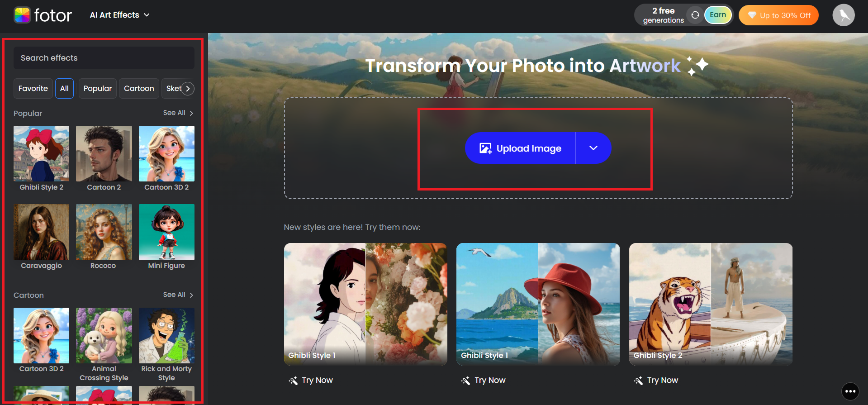Choose Cartoon 3D 2 in Cartoon section
The height and width of the screenshot is (405, 868).
41,335
